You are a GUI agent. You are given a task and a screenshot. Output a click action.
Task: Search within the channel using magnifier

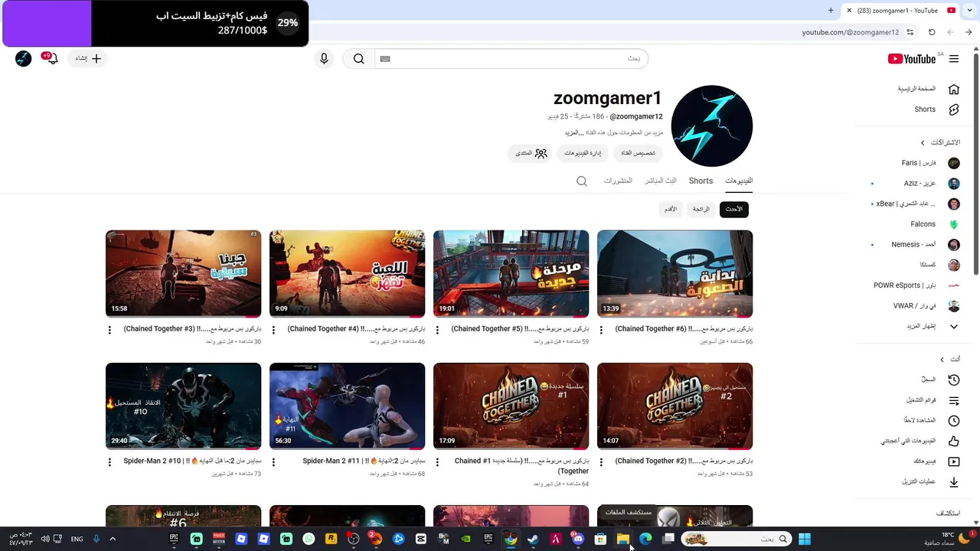(x=582, y=181)
